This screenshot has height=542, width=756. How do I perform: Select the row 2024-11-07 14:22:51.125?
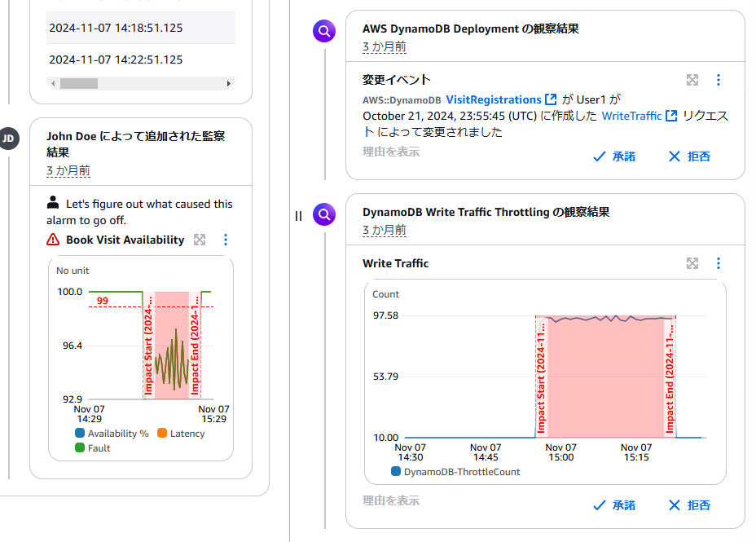(x=141, y=59)
